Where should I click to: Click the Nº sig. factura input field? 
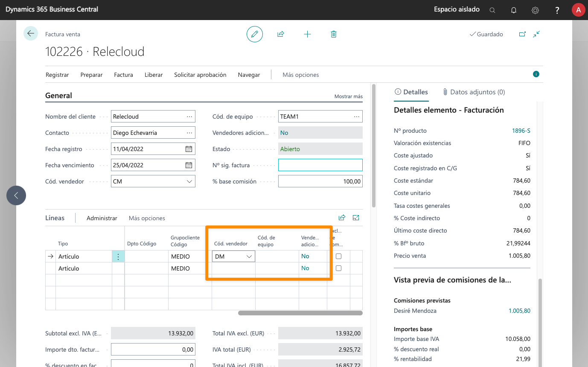click(x=320, y=165)
